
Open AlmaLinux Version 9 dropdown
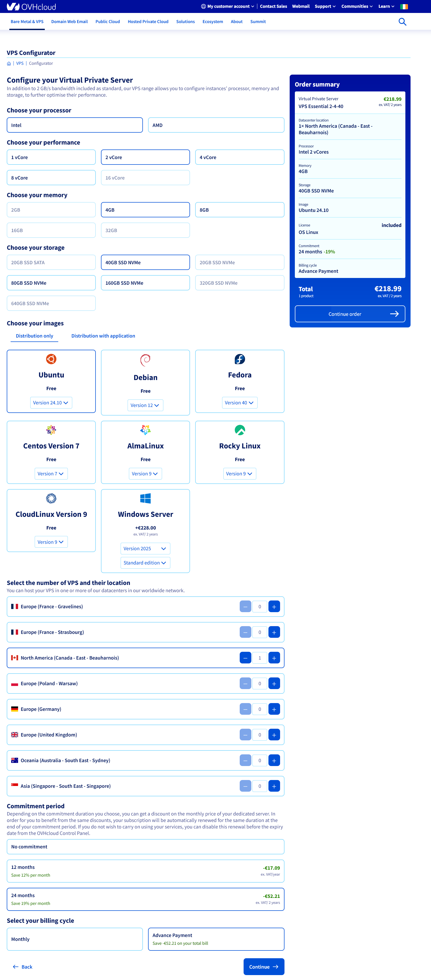145,474
